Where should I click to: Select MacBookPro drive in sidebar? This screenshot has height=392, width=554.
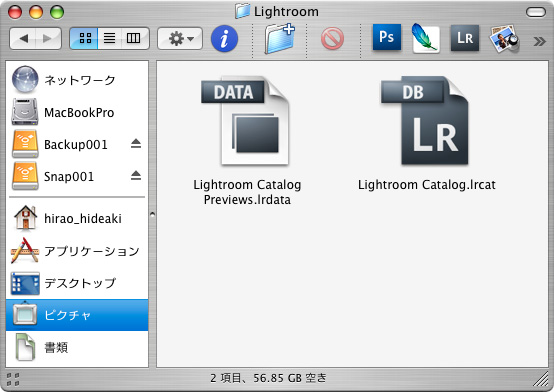[77, 112]
